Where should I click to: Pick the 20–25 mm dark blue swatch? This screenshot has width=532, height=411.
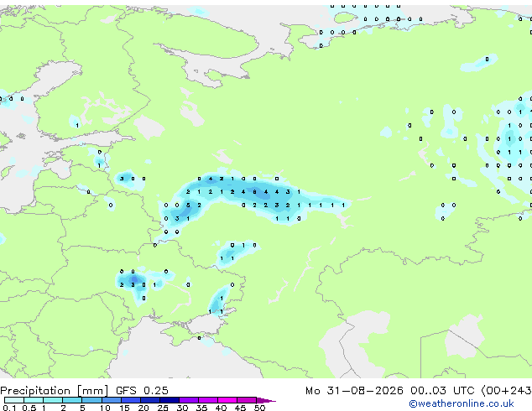(x=149, y=400)
